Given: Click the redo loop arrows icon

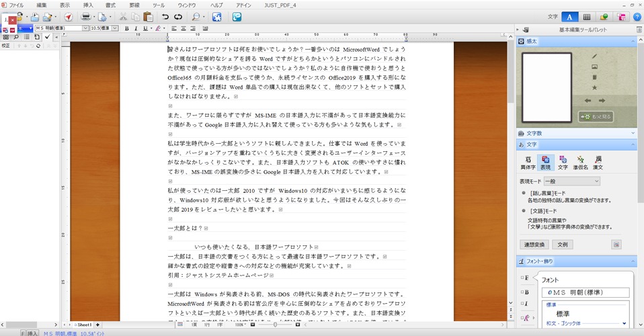Looking at the screenshot, I should pos(178,17).
